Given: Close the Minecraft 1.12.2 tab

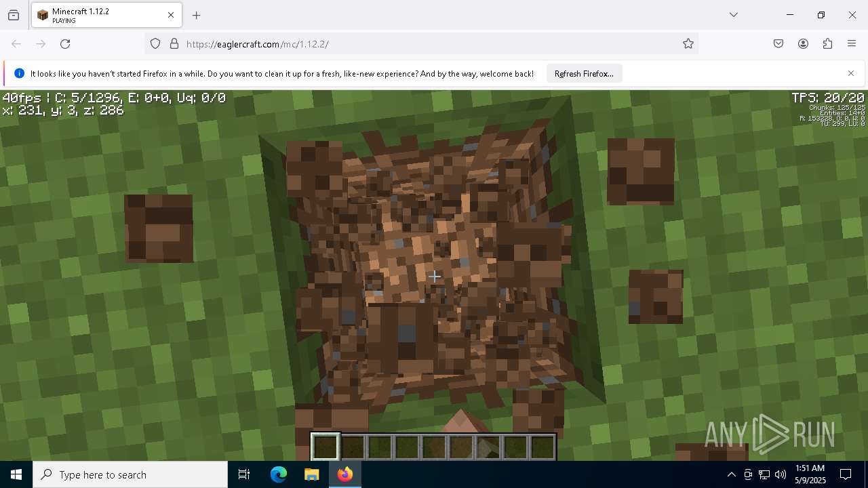Looking at the screenshot, I should coord(171,15).
